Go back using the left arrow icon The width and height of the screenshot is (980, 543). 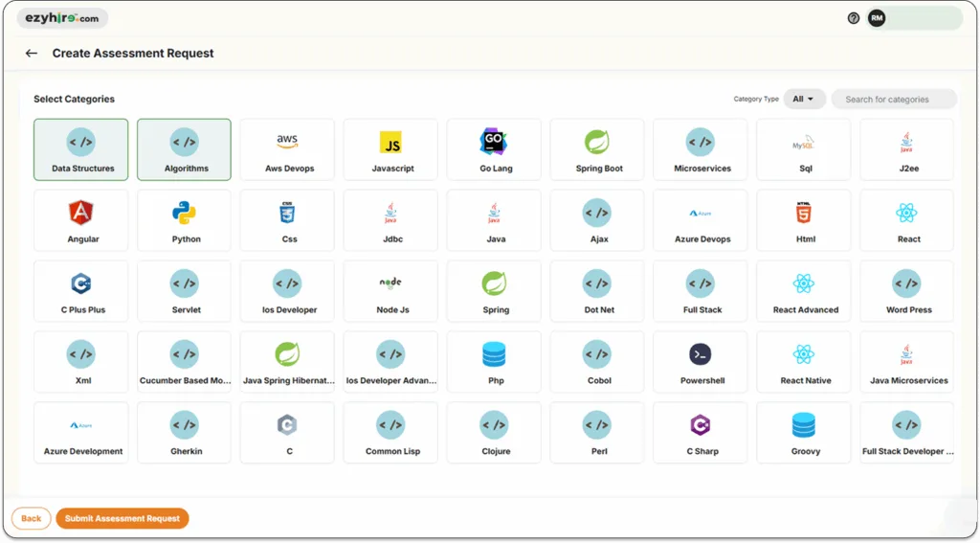point(32,54)
